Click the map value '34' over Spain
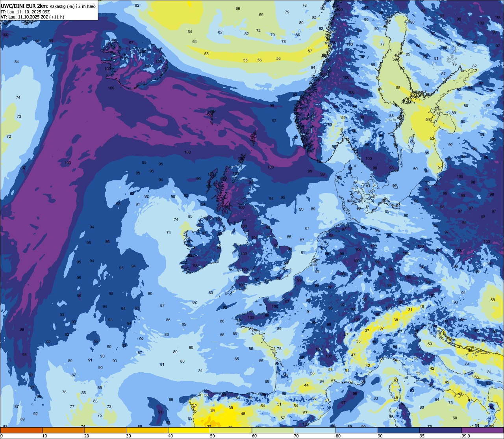Viewport: 504px width, 439px height. coord(213,411)
